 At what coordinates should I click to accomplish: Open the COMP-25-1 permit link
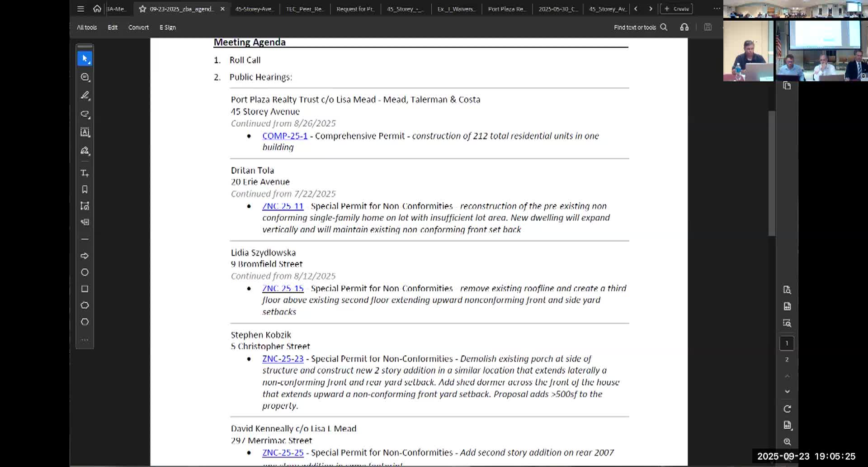pos(285,136)
